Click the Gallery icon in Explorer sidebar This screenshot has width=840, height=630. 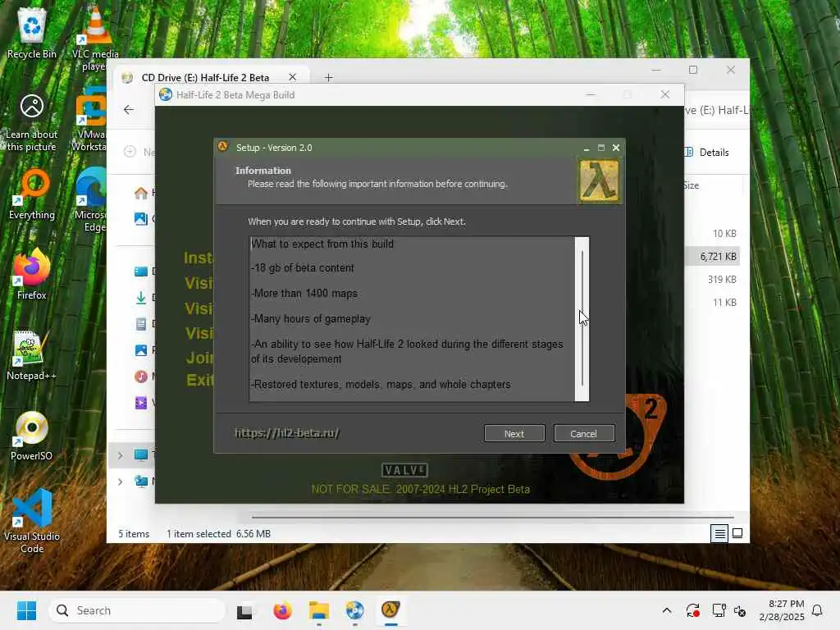[141, 218]
